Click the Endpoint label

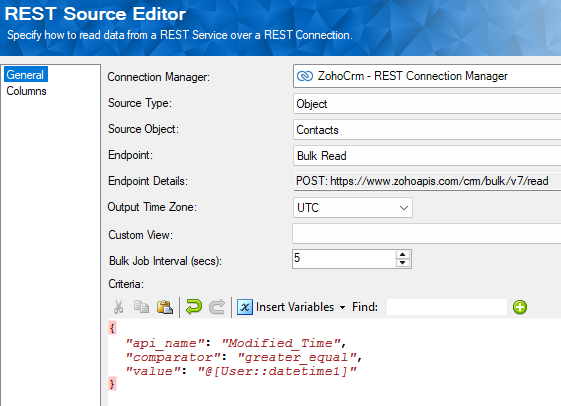130,155
